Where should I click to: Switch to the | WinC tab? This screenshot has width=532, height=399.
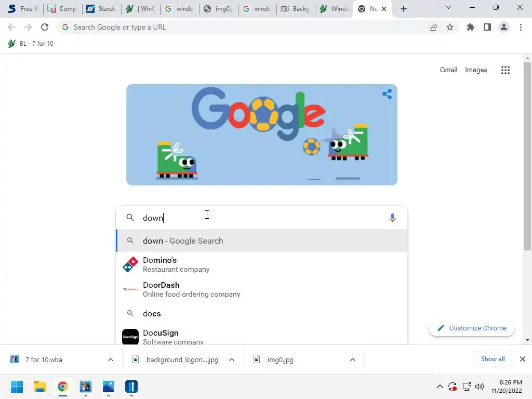pyautogui.click(x=140, y=9)
